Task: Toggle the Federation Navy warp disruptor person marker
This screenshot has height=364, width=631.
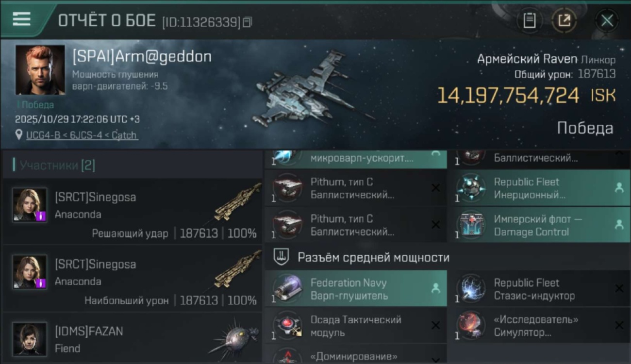Action: pos(435,288)
